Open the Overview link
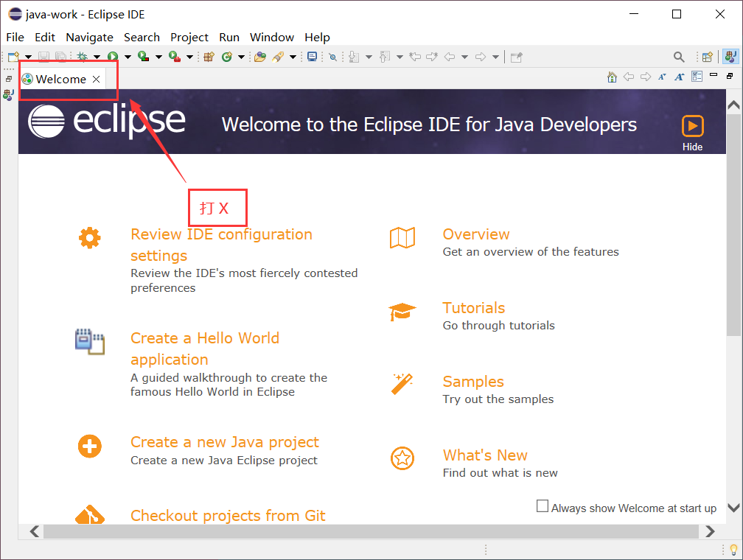Image resolution: width=743 pixels, height=560 pixels. pos(475,234)
